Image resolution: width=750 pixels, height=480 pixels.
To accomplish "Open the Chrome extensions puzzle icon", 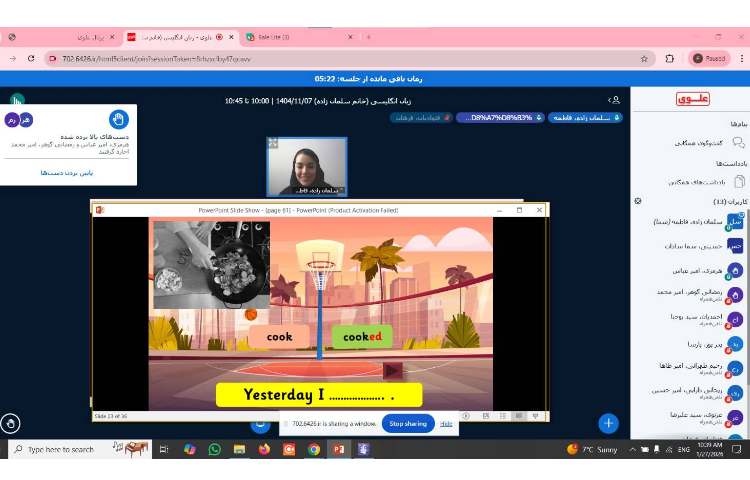I will tap(670, 58).
